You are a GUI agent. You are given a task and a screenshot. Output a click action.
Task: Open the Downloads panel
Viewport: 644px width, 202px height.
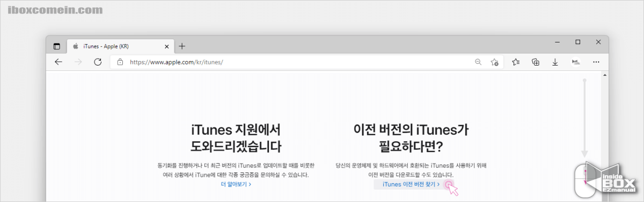pos(555,62)
